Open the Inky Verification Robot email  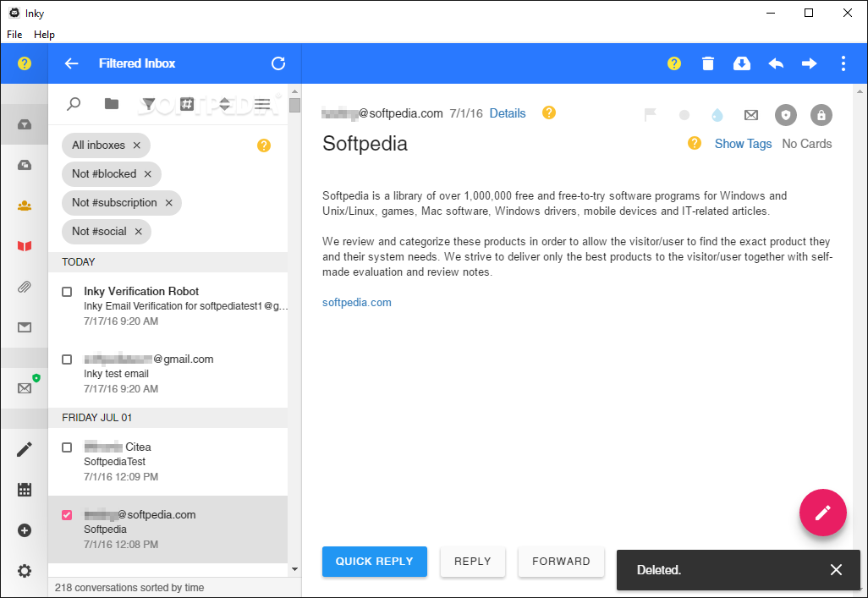point(168,305)
